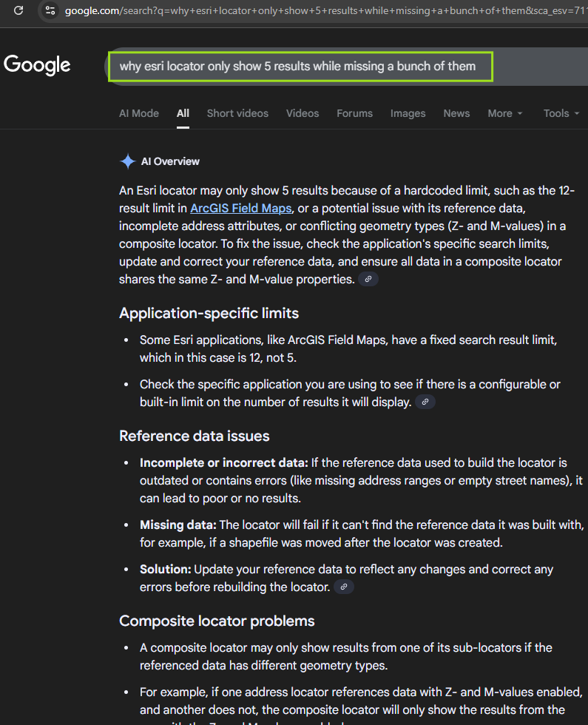Screen dimensions: 588x725
Task: Click the browser reload page icon
Action: 19,10
